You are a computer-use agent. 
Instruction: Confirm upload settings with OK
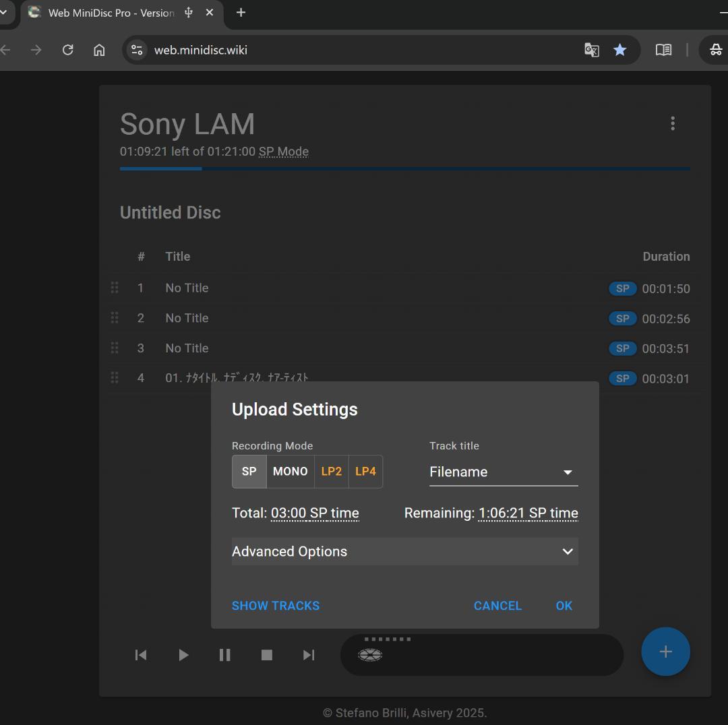coord(564,606)
